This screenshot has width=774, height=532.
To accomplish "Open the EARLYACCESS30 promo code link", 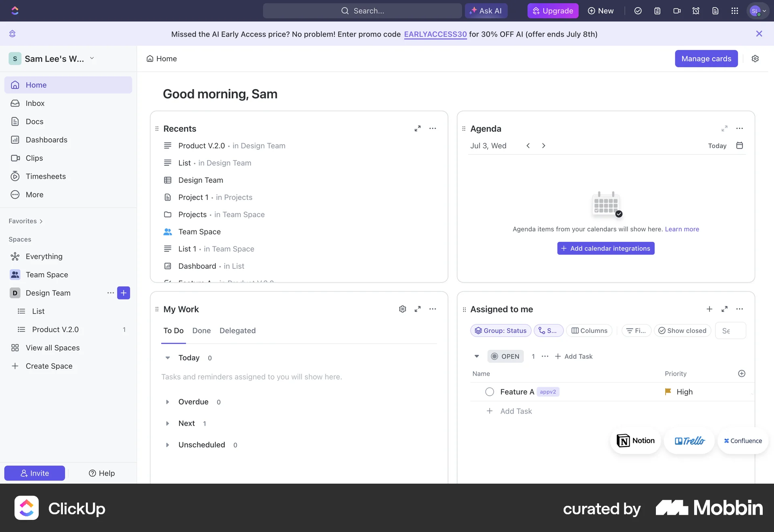I will click(435, 34).
